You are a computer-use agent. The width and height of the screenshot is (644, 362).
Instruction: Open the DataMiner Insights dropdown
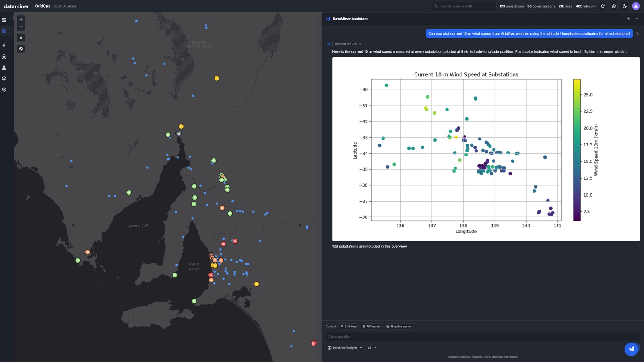[345, 348]
